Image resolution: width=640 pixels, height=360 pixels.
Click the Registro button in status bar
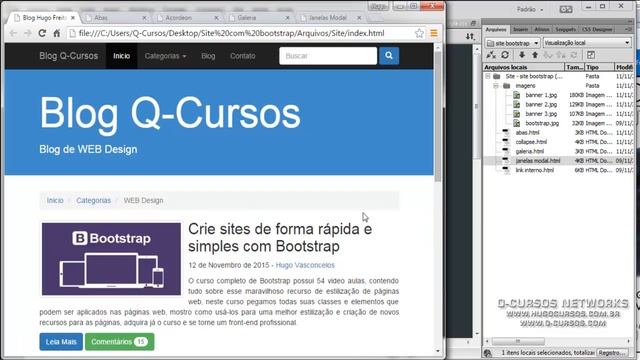[x=612, y=353]
